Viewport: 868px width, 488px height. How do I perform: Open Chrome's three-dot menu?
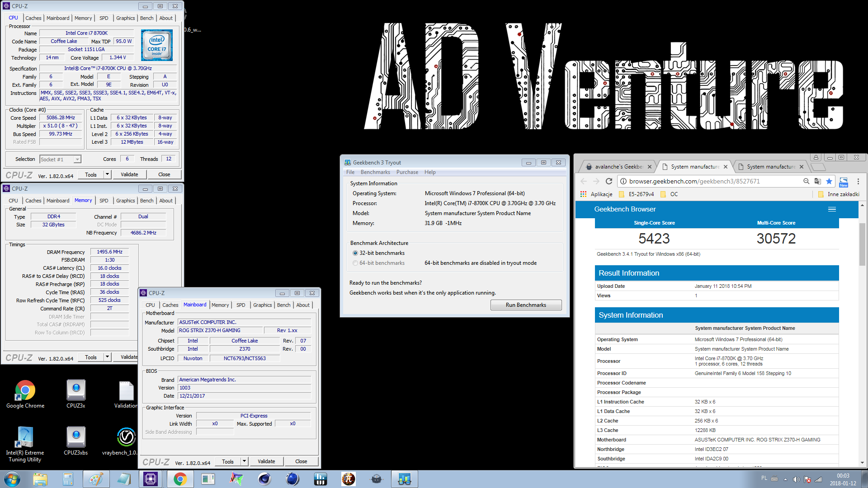click(858, 181)
